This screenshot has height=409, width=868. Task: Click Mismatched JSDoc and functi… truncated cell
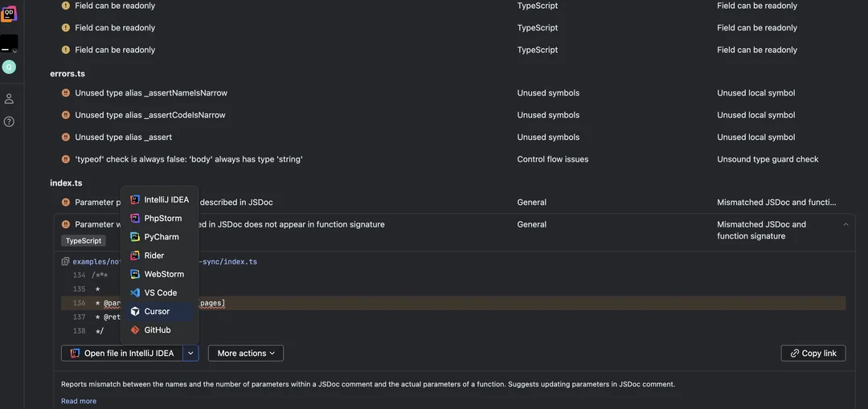pyautogui.click(x=776, y=202)
